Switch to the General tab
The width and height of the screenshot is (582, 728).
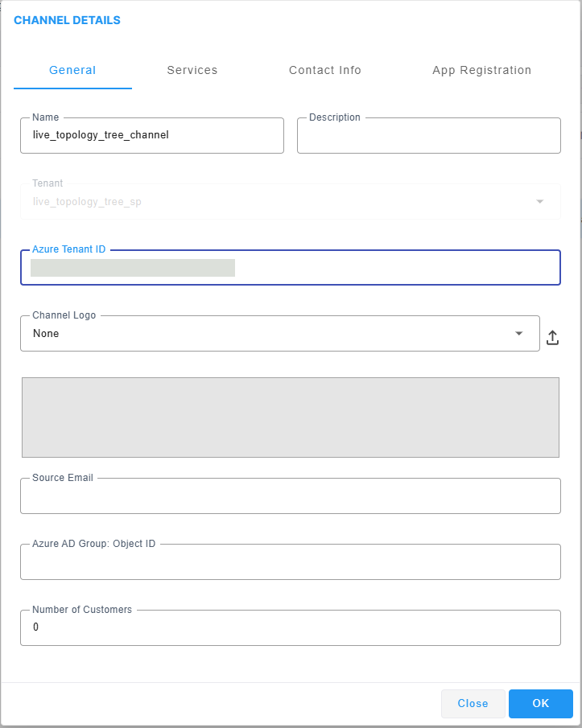[72, 70]
